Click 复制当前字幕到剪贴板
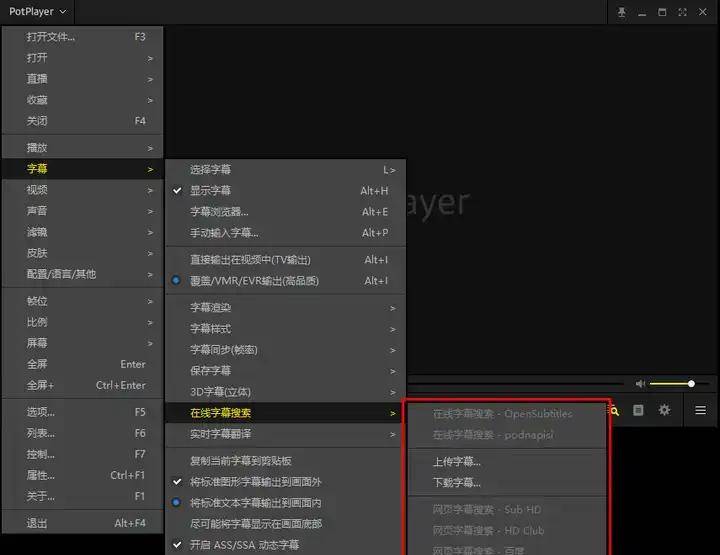 click(x=285, y=461)
